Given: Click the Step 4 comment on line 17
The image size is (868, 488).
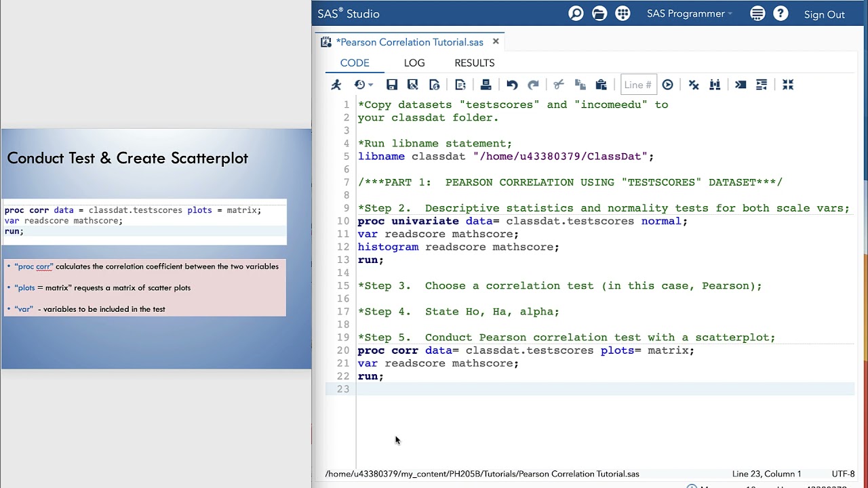Looking at the screenshot, I should point(458,312).
